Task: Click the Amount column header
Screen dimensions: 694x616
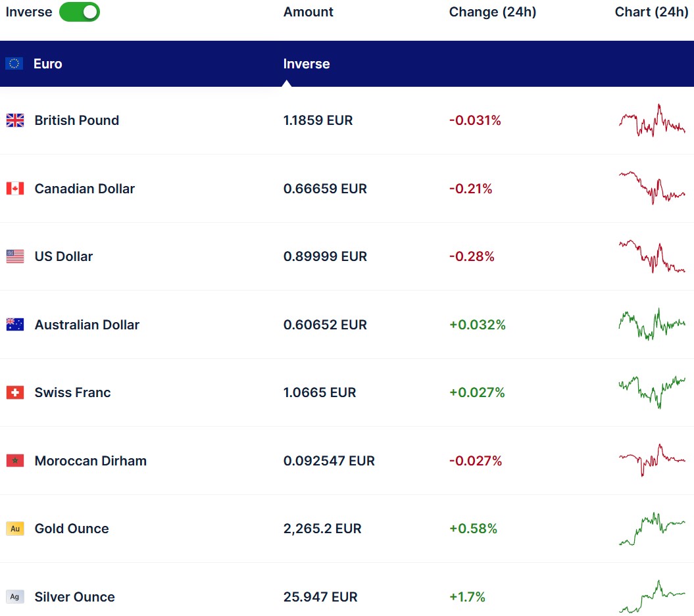Action: point(308,12)
